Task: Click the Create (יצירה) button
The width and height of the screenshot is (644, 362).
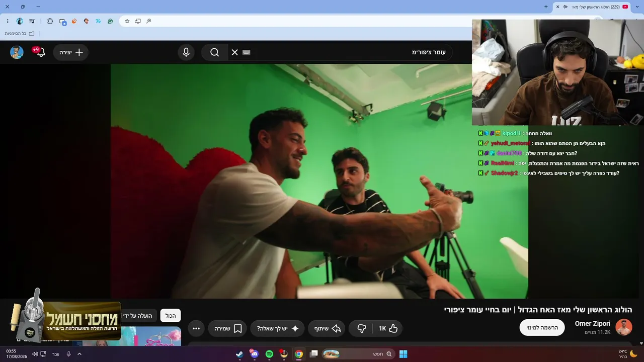Action: pos(71,52)
